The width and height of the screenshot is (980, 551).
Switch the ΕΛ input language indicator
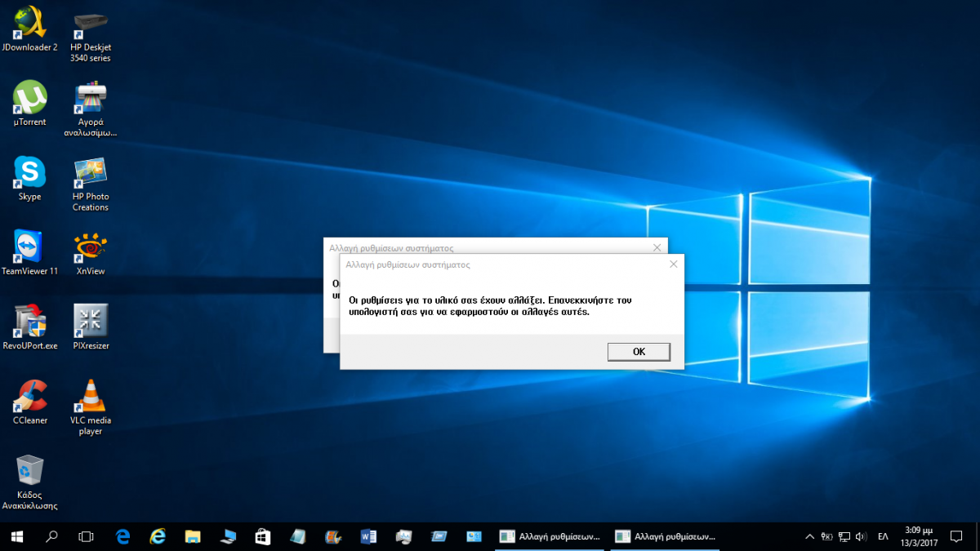point(883,536)
